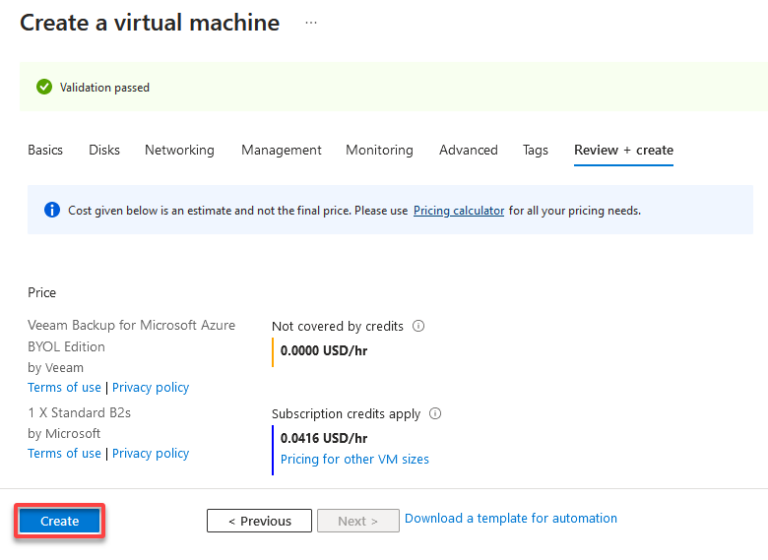Image resolution: width=768 pixels, height=560 pixels.
Task: Click info icon next to Not covered by credits
Action: [x=418, y=326]
